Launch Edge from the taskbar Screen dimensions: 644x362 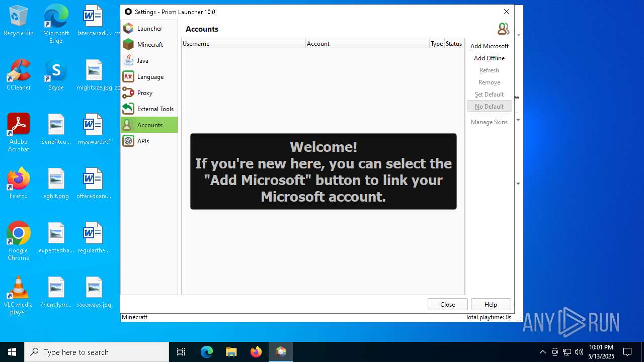[x=207, y=352]
